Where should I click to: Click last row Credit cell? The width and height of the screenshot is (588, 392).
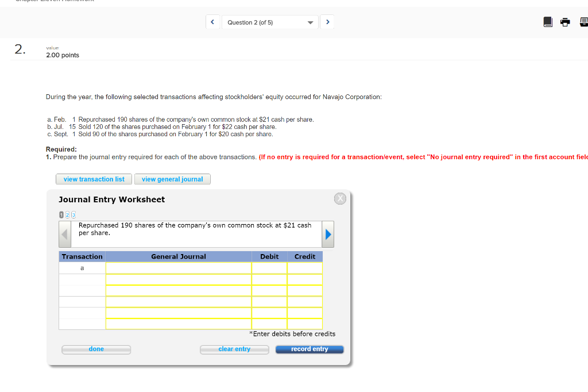(x=305, y=324)
